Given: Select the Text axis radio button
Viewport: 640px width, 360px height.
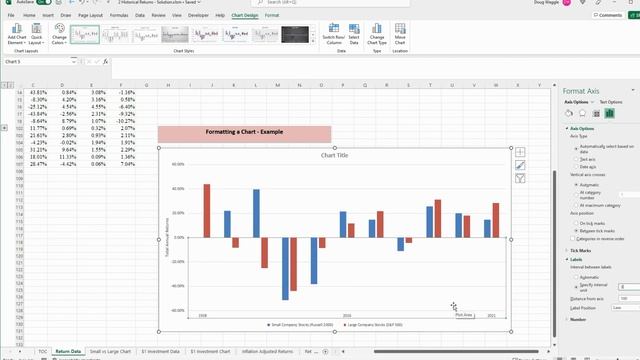Looking at the screenshot, I should coord(576,159).
